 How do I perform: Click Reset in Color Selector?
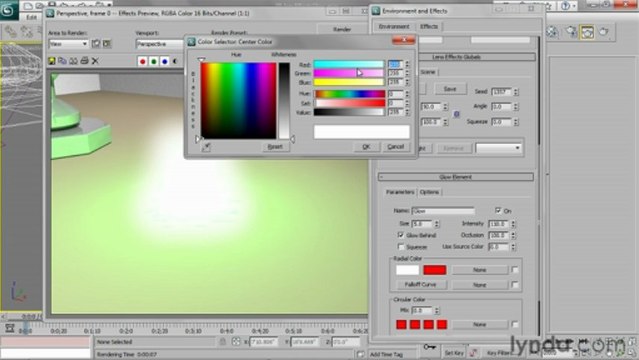point(275,147)
